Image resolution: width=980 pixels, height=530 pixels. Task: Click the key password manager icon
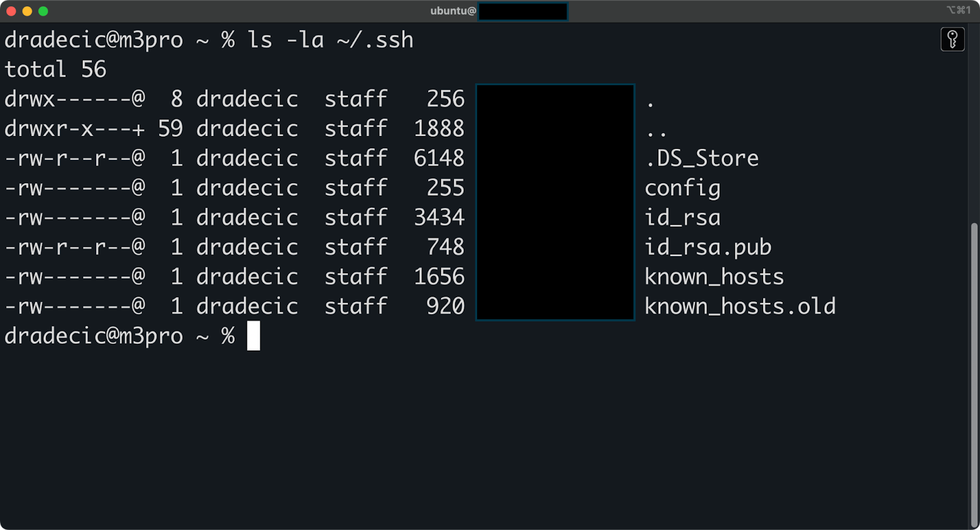click(952, 40)
